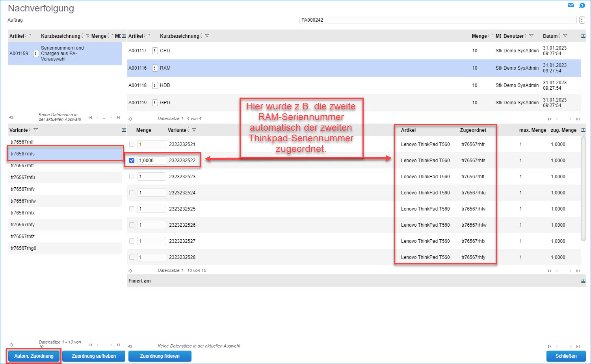Click the info icon next to CPU

[155, 51]
